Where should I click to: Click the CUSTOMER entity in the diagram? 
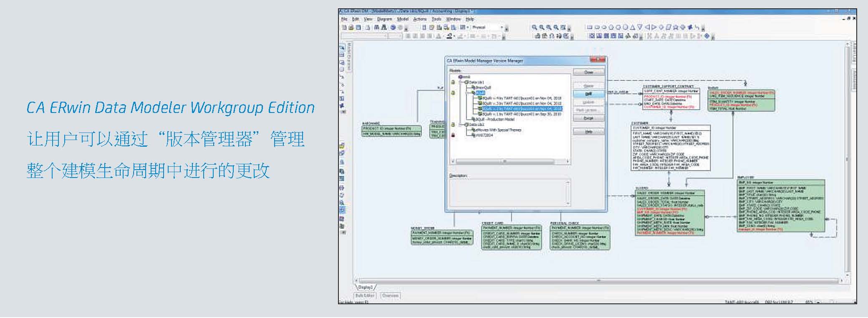pyautogui.click(x=671, y=148)
